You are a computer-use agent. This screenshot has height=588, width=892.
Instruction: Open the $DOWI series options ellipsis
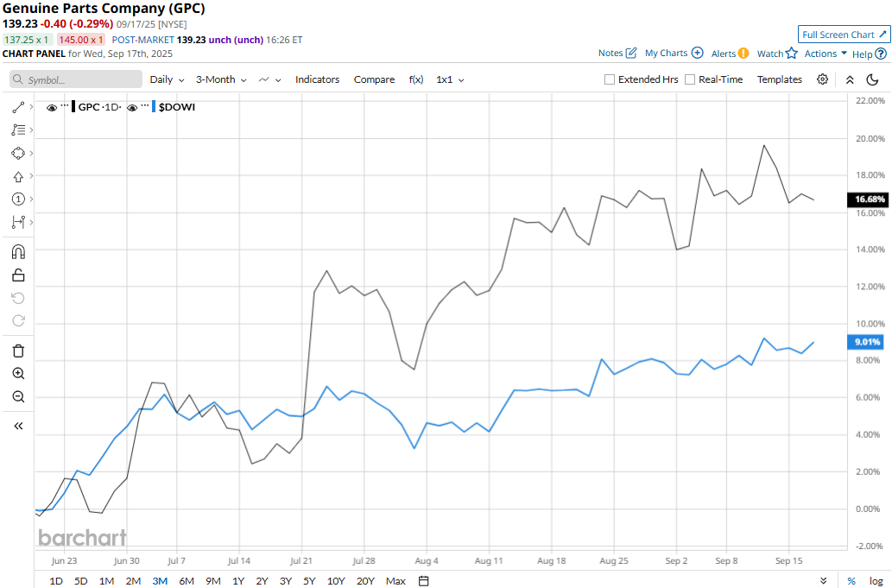click(145, 106)
